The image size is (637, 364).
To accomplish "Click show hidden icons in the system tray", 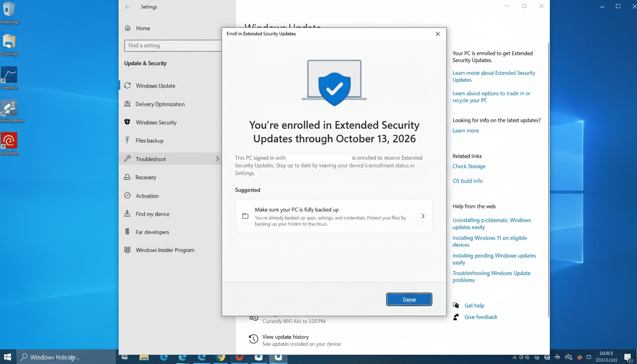I will point(515,356).
